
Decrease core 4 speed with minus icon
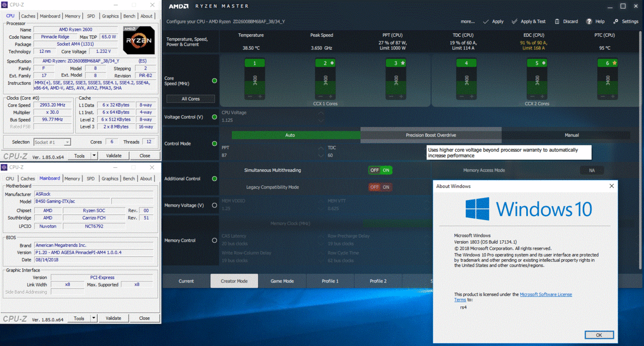coord(461,96)
